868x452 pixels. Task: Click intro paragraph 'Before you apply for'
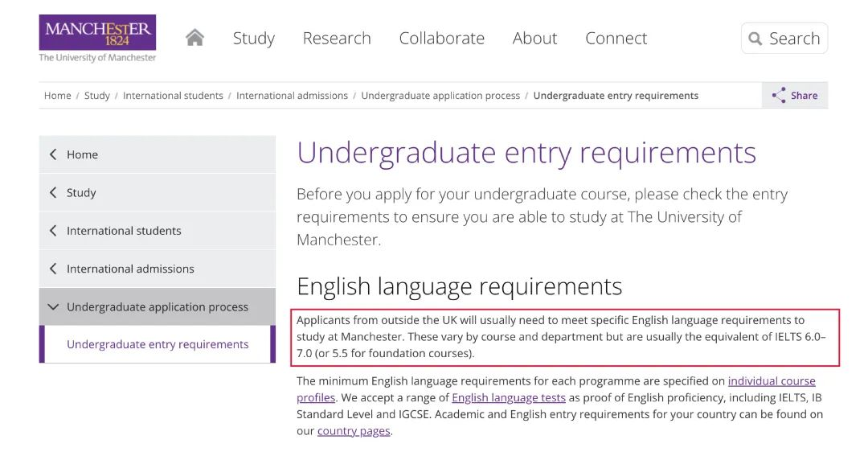pyautogui.click(x=542, y=216)
